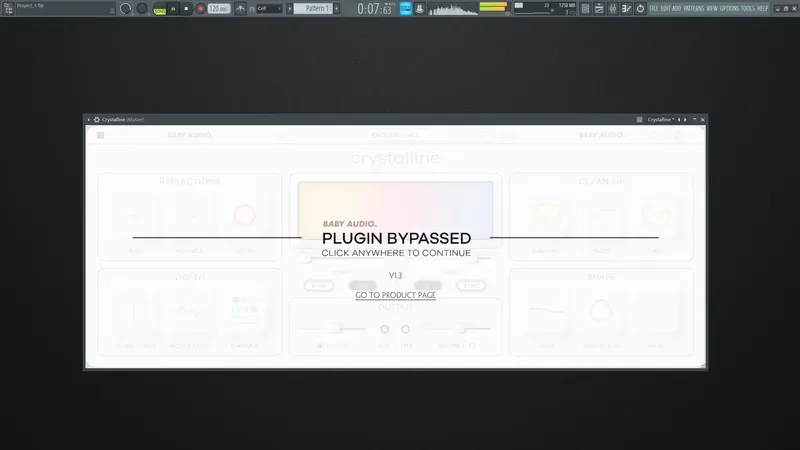Select next preset arrow in plugin titlebar
This screenshot has width=800, height=450.
685,119
